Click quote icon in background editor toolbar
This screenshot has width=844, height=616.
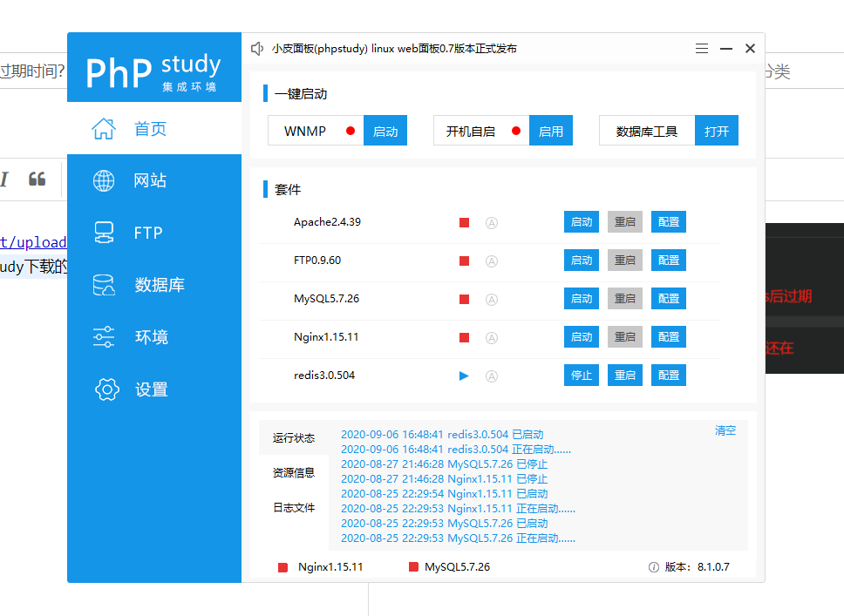coord(37,179)
